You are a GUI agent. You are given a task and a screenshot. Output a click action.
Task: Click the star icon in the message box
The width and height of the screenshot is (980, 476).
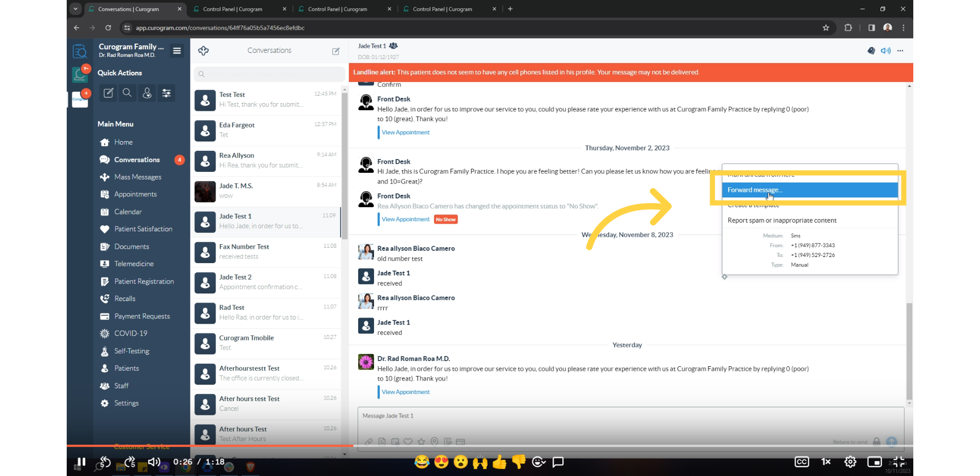[x=421, y=442]
